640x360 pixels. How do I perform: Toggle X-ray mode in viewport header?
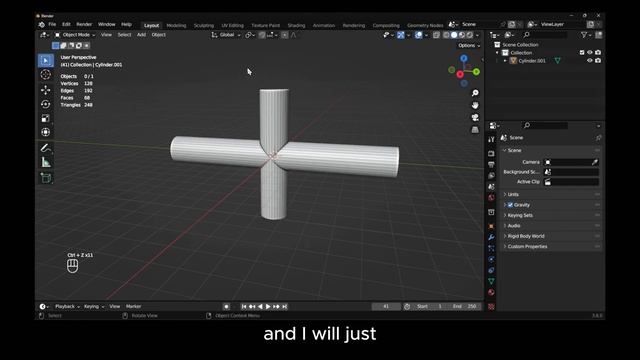pyautogui.click(x=436, y=35)
